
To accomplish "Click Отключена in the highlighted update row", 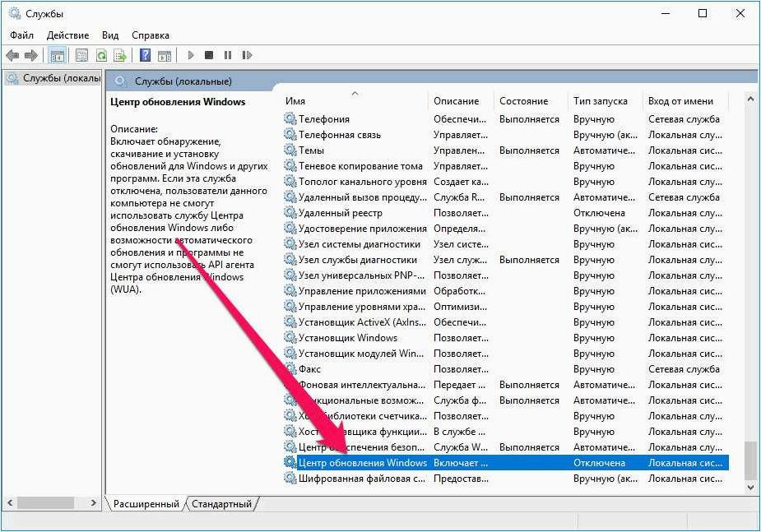I will click(599, 463).
